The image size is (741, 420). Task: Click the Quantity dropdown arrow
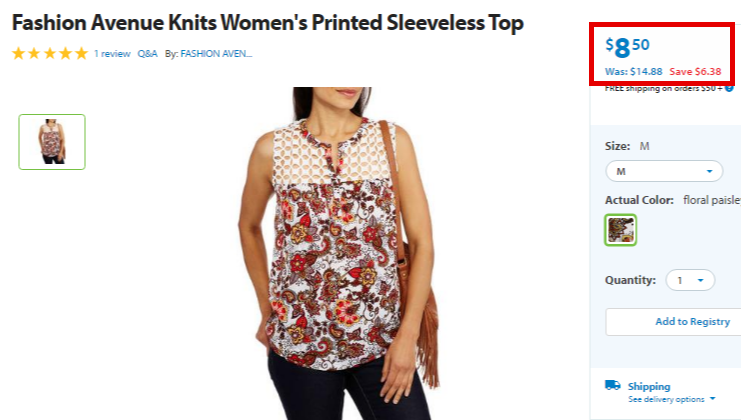point(701,281)
